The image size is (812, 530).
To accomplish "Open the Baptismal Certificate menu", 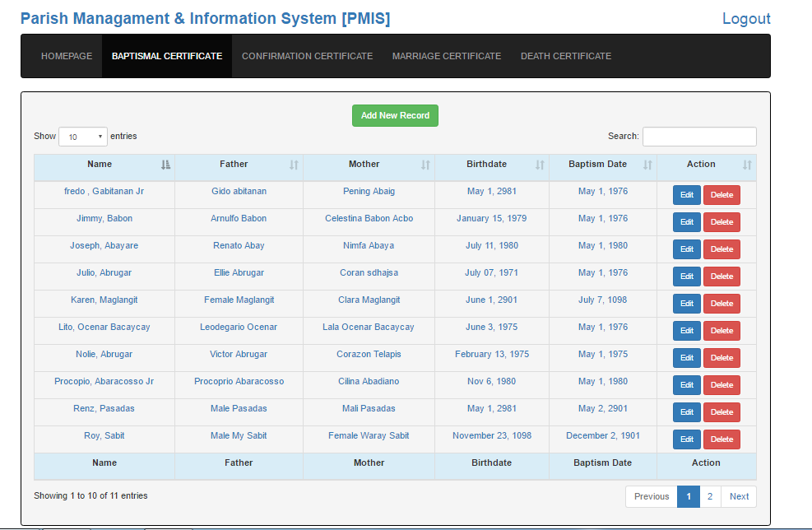I will click(x=167, y=56).
